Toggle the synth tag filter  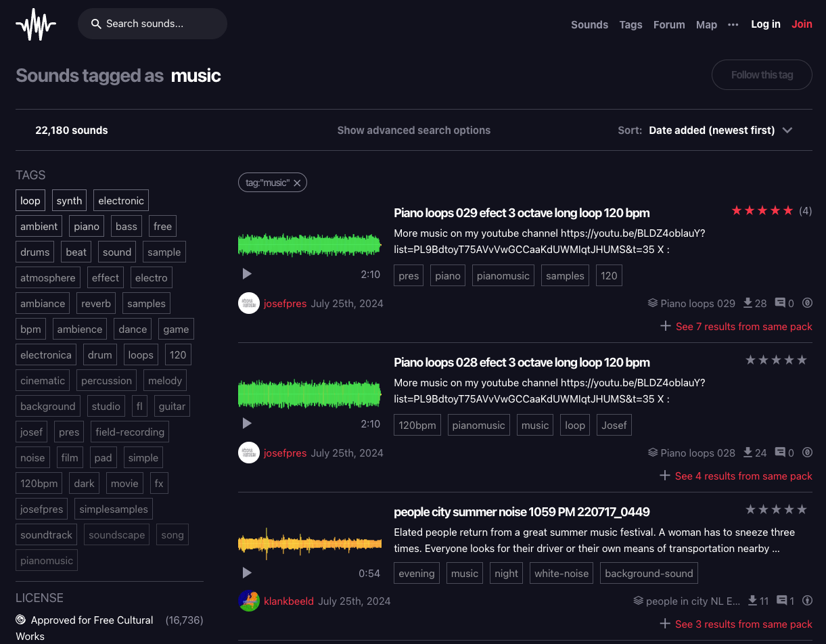[x=70, y=201]
